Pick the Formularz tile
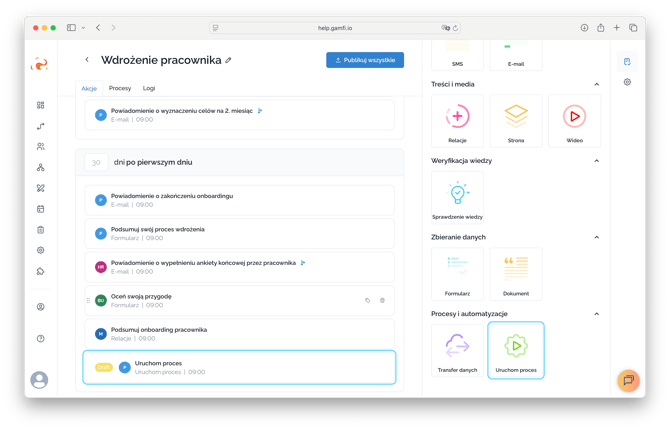Image resolution: width=670 pixels, height=430 pixels. click(x=457, y=274)
